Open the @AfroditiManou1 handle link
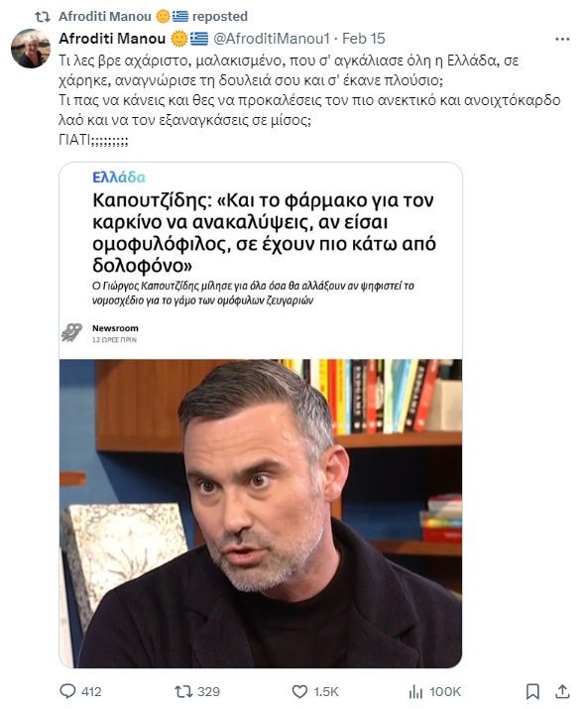 coord(272,39)
